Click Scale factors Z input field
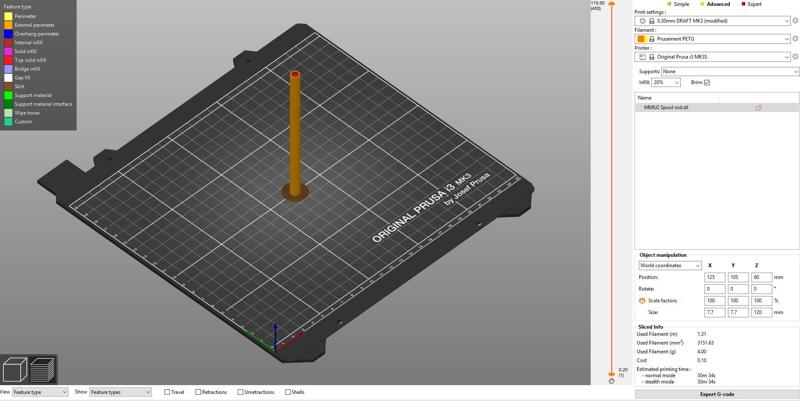Viewport: 800px width, 401px height. (761, 300)
